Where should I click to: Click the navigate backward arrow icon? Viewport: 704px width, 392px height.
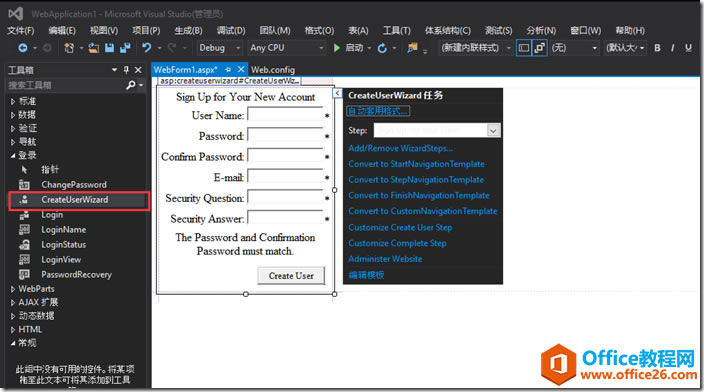tap(22, 48)
